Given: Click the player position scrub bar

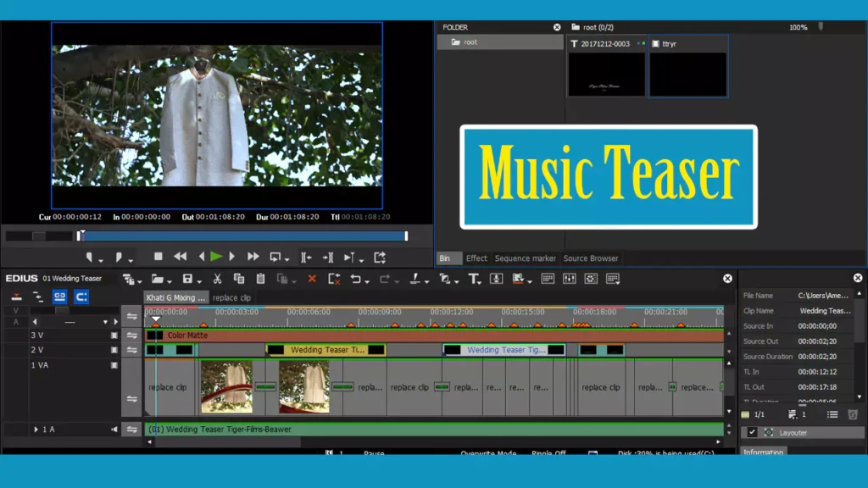Looking at the screenshot, I should [x=243, y=236].
